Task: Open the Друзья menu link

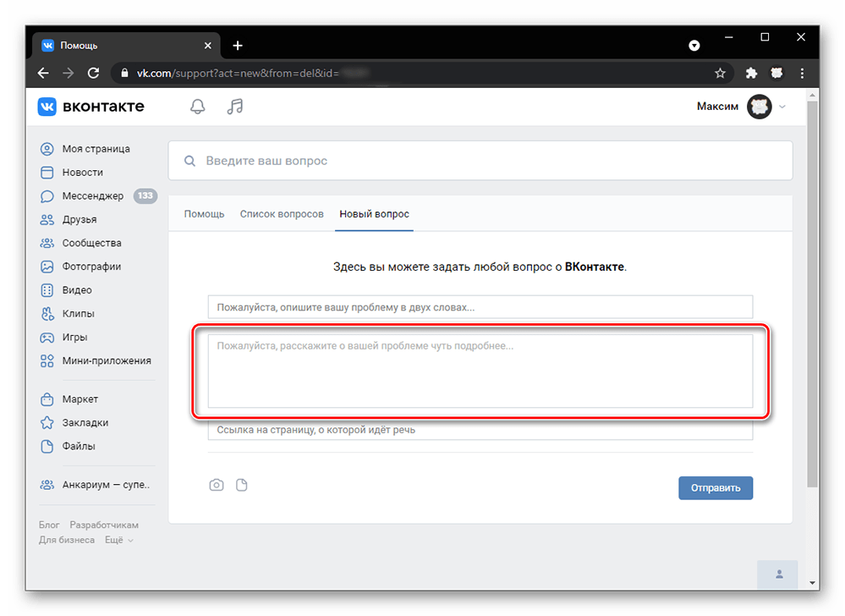Action: [x=80, y=219]
